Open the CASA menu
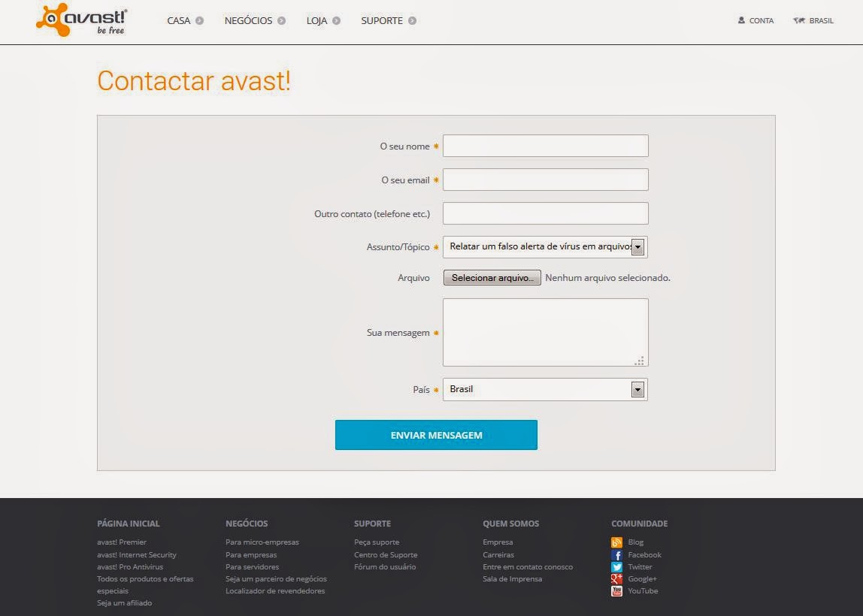The image size is (863, 616). pos(179,21)
